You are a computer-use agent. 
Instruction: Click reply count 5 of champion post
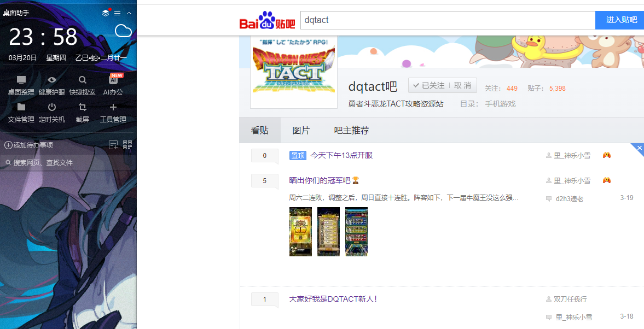point(264,180)
